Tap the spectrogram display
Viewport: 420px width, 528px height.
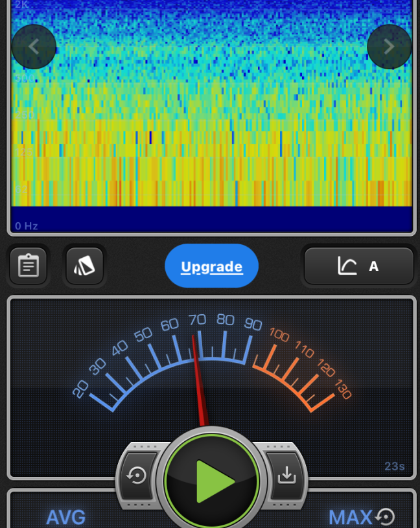pyautogui.click(x=211, y=110)
